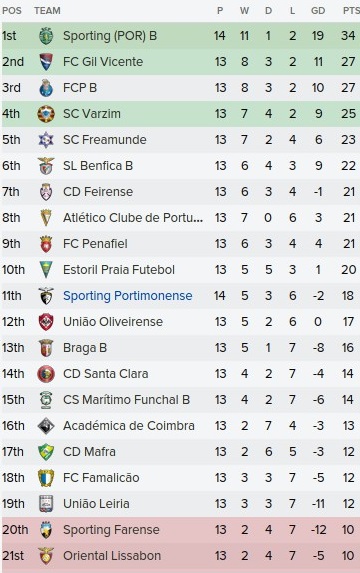Viewport: 360px width, 573px height.
Task: Open the FCP B crest icon
Action: click(x=46, y=88)
